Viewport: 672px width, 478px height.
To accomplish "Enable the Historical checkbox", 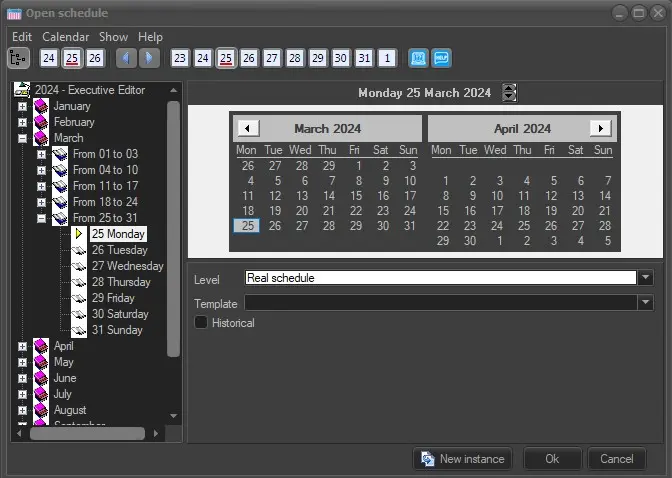I will (201, 323).
